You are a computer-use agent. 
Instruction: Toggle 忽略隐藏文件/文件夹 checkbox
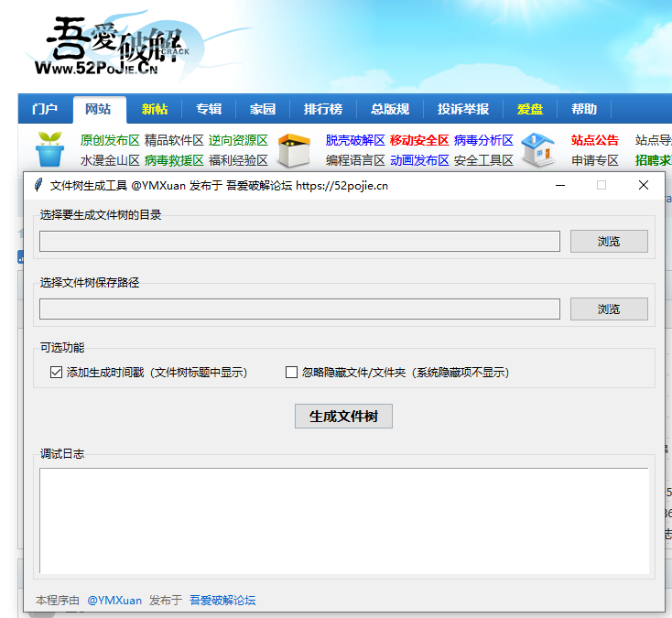point(292,373)
